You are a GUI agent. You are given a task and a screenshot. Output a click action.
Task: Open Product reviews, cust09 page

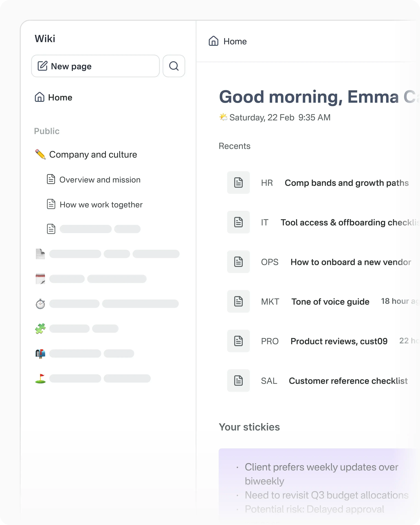[x=339, y=341]
